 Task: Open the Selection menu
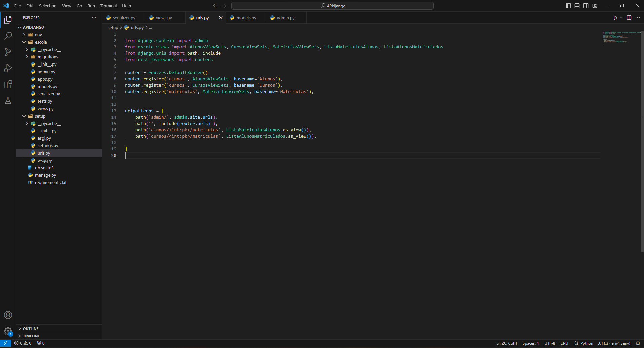coord(48,6)
